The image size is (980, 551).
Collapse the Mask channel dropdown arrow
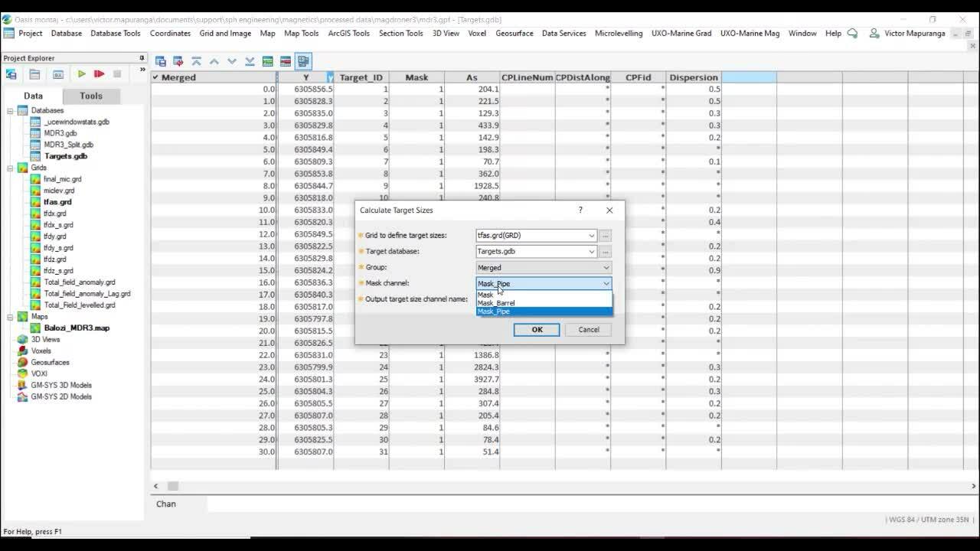[606, 283]
